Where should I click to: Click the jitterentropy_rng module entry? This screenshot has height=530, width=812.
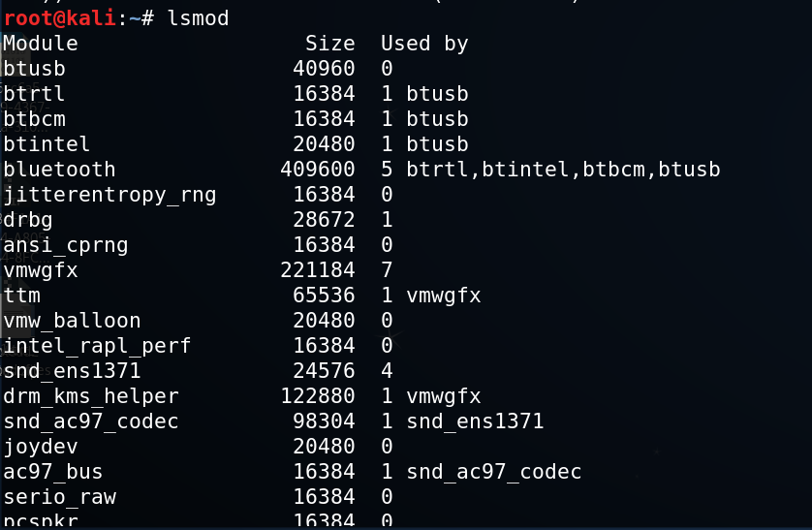click(x=109, y=196)
